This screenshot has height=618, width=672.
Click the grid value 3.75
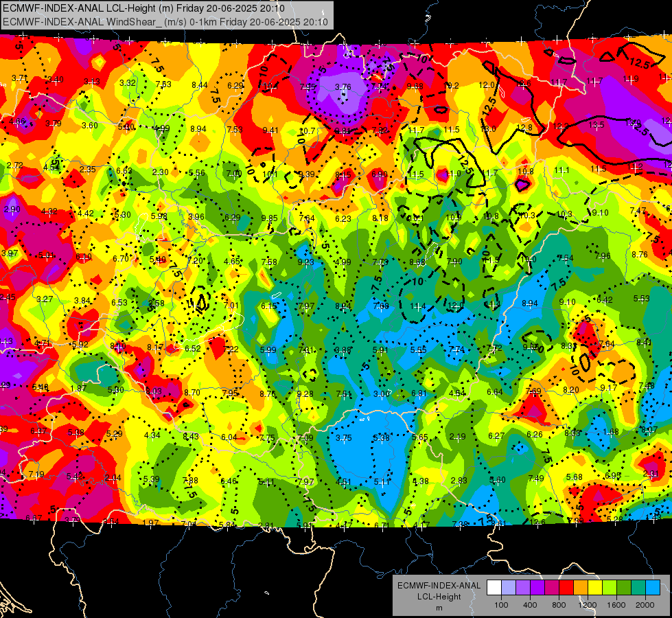344,437
